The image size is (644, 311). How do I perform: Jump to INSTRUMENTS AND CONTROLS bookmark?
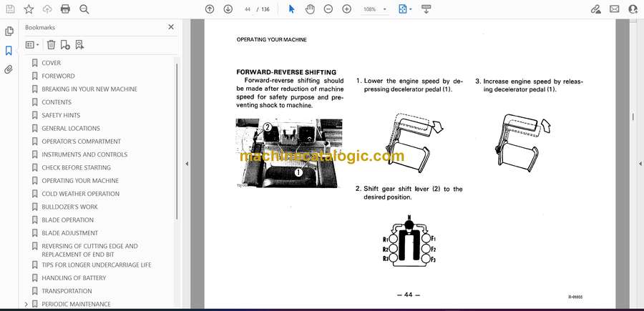pos(84,154)
